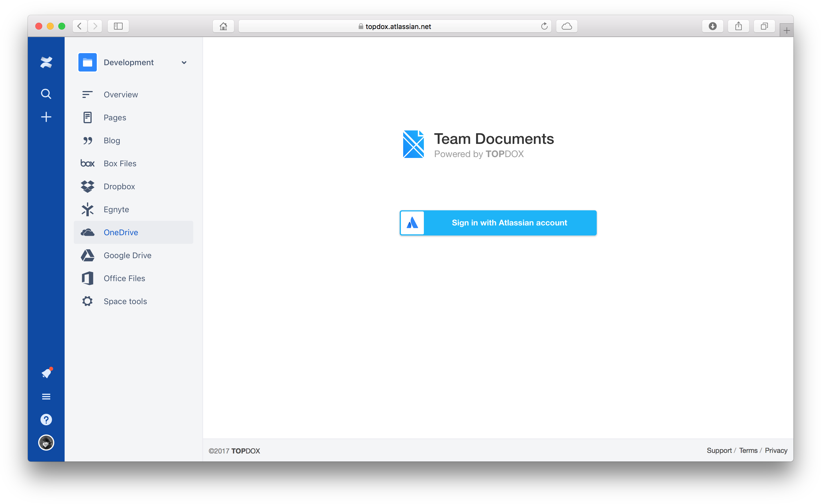The image size is (821, 504).
Task: Open help via the question mark icon
Action: [x=46, y=419]
